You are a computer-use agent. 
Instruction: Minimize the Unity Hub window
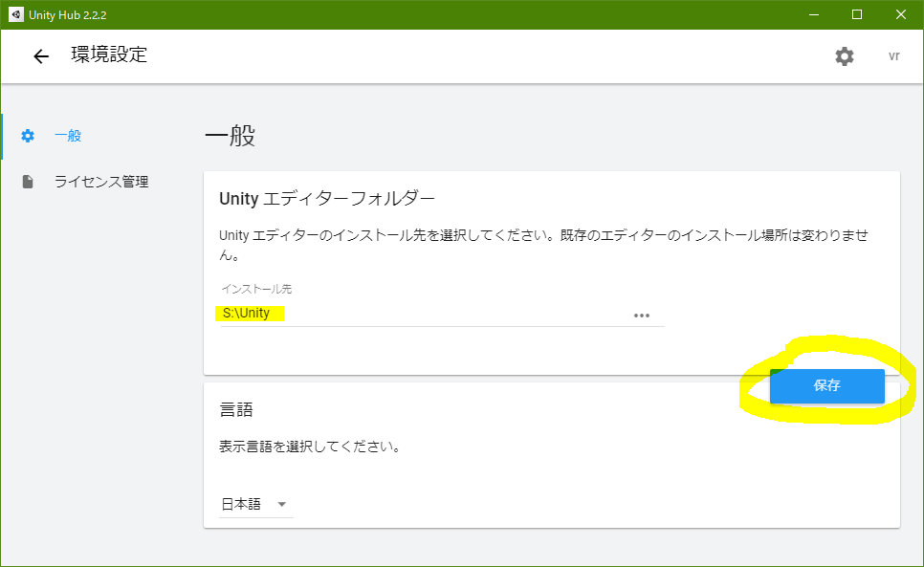[x=814, y=14]
